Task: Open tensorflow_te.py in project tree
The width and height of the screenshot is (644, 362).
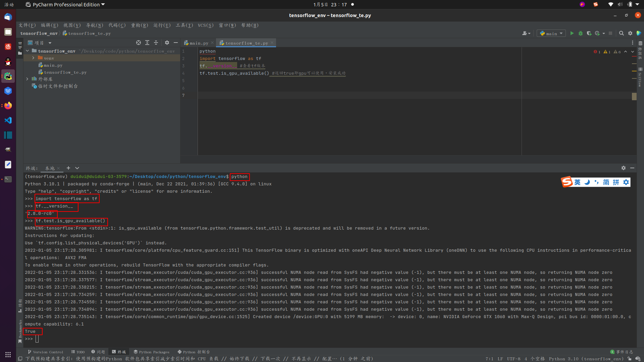Action: pos(65,72)
